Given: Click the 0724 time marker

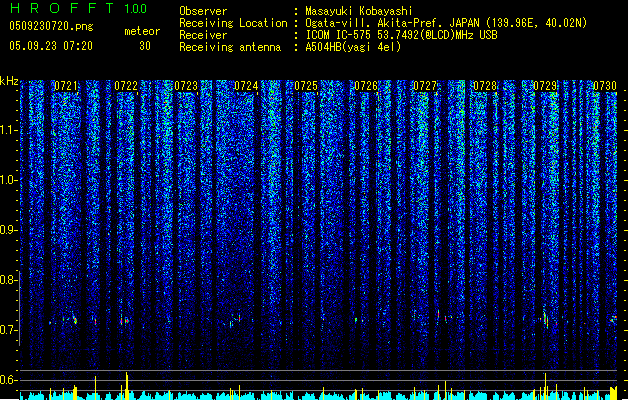Looking at the screenshot, I should tap(246, 86).
